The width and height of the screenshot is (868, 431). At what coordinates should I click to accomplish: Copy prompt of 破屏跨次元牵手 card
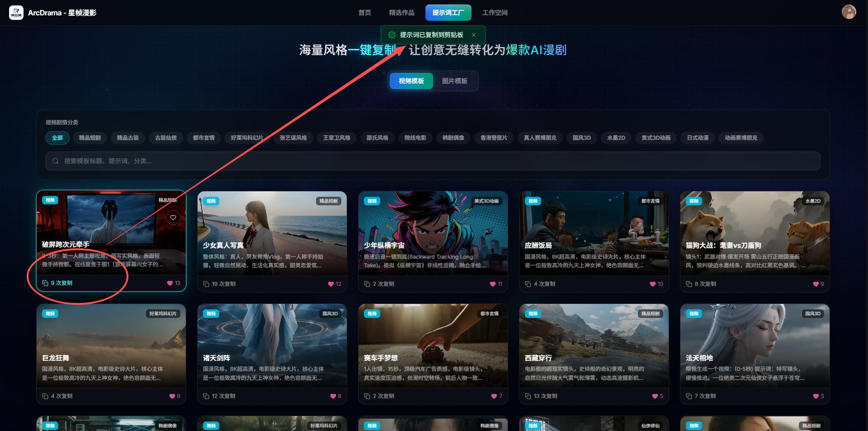coord(57,283)
